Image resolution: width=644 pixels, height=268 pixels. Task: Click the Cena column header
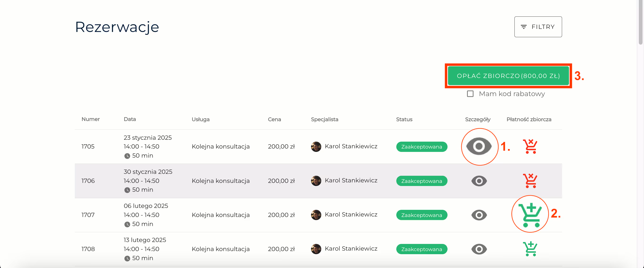coord(274,119)
